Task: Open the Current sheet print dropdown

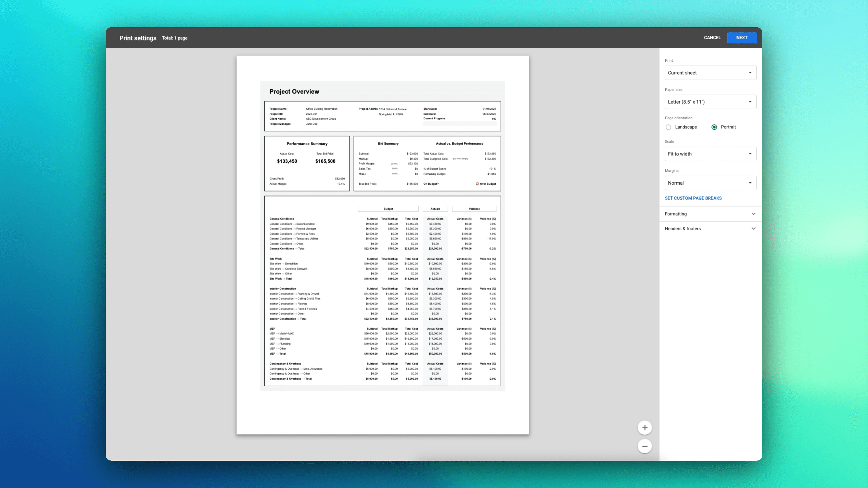Action: click(710, 73)
